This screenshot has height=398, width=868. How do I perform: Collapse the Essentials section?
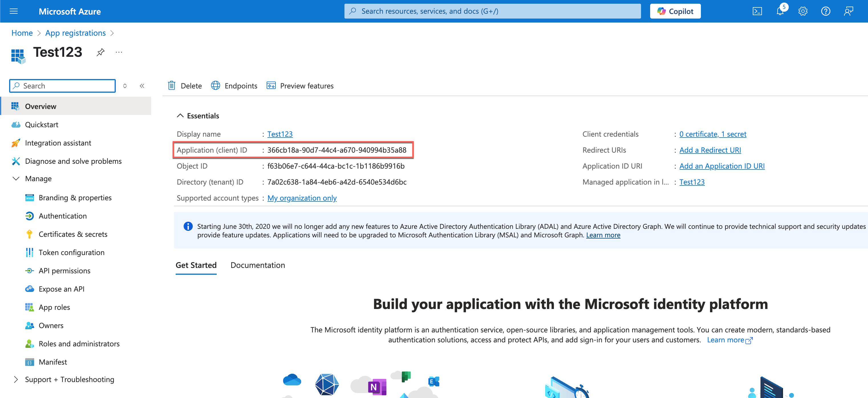(x=180, y=116)
